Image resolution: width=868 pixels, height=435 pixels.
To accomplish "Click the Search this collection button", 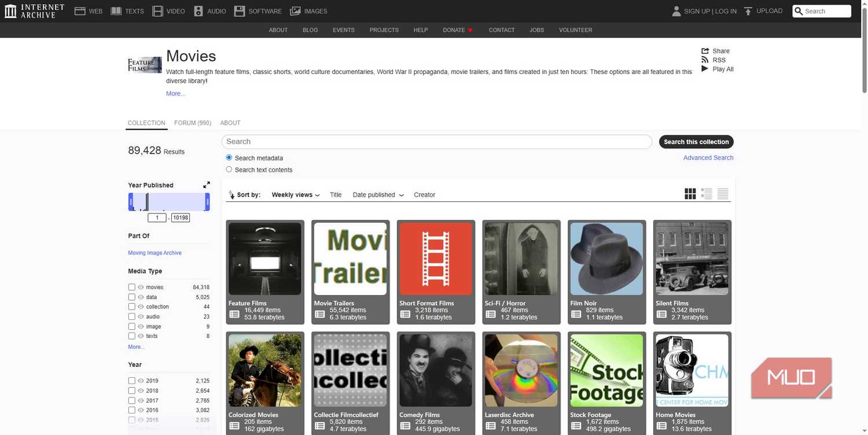I will click(696, 142).
